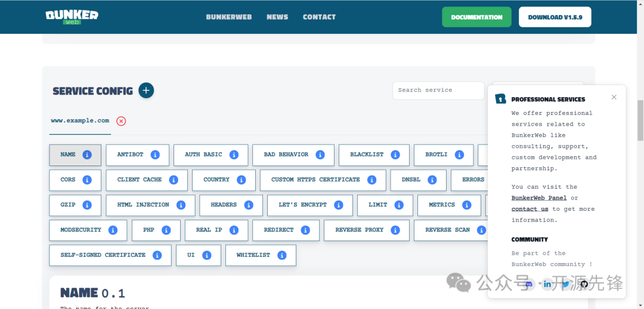Image resolution: width=644 pixels, height=309 pixels.
Task: Open CONTACT in top navigation
Action: click(x=319, y=17)
